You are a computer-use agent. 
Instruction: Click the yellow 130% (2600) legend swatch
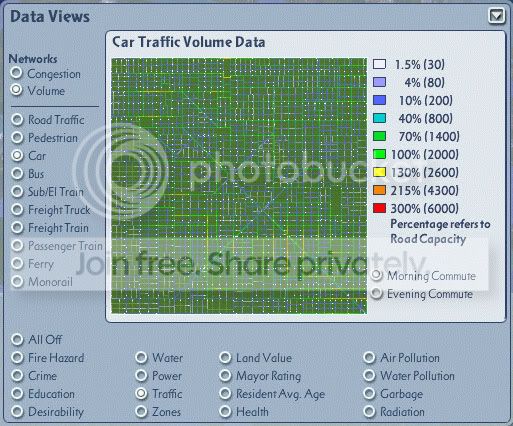tap(379, 172)
